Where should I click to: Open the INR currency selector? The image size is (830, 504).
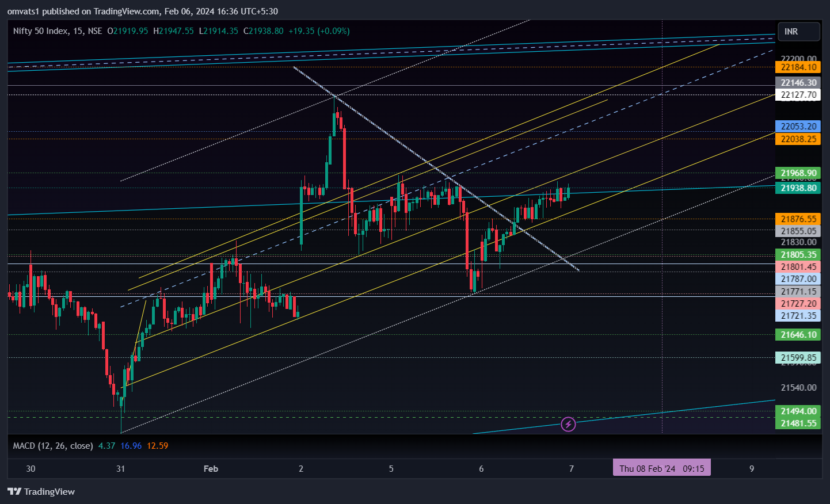799,32
